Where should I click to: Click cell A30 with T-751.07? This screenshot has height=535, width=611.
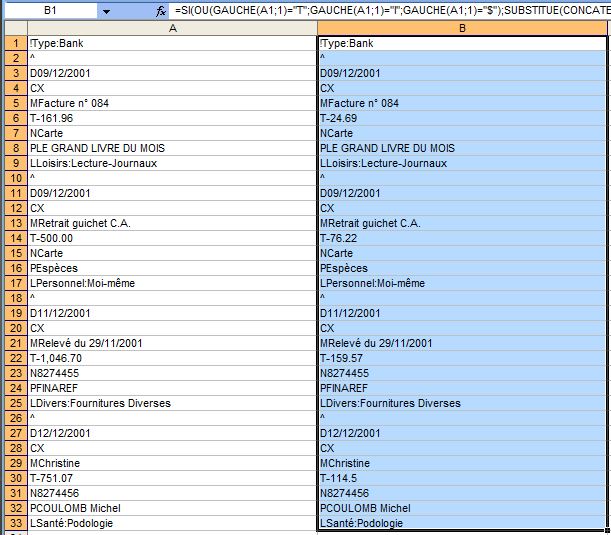point(172,478)
